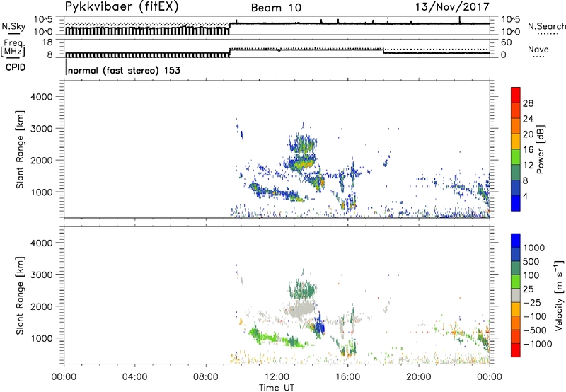Click the large grey scatter cluster in velocity panel
566x392 pixels.
point(300,309)
